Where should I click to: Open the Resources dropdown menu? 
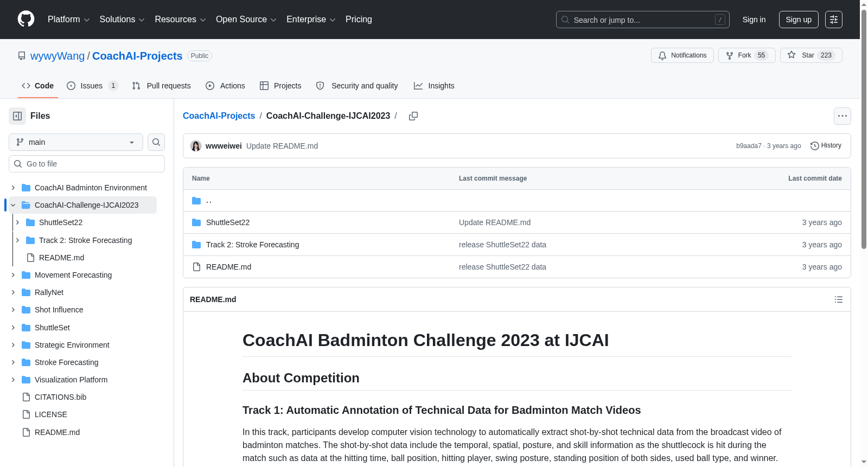pyautogui.click(x=180, y=20)
